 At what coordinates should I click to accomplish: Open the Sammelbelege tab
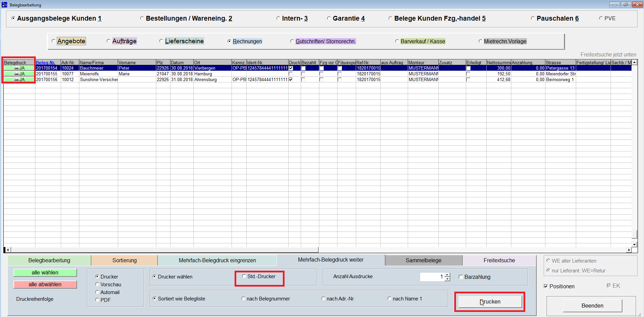(424, 260)
